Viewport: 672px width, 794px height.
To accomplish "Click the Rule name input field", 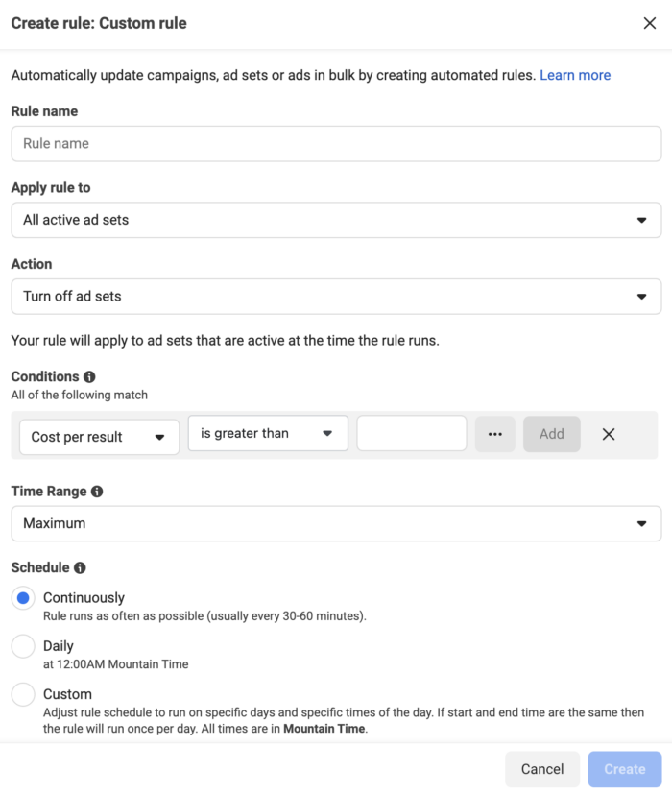I will click(336, 143).
